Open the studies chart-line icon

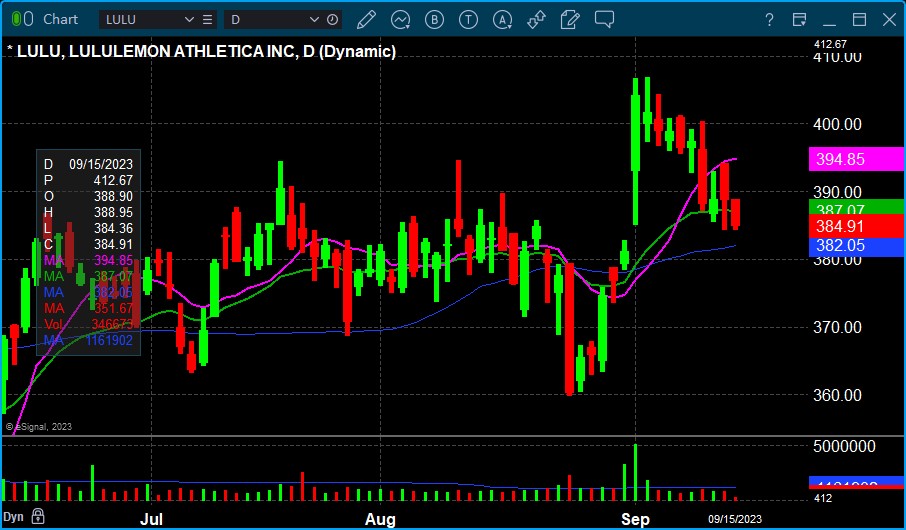tap(400, 19)
